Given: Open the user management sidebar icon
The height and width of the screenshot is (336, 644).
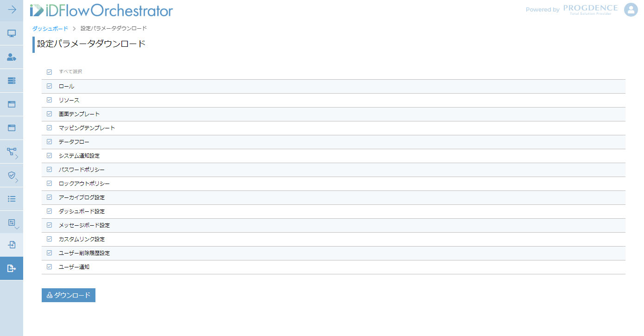Looking at the screenshot, I should (x=12, y=57).
